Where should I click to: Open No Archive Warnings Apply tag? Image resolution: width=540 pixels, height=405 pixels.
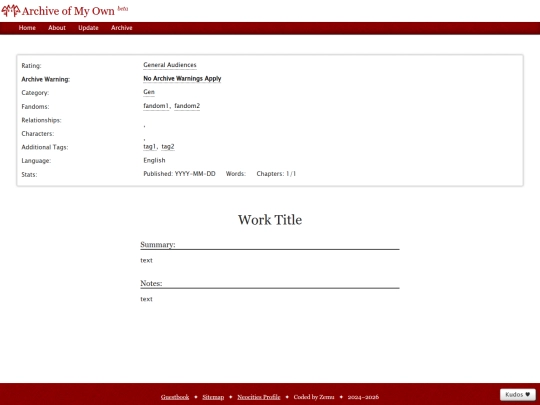(x=182, y=79)
